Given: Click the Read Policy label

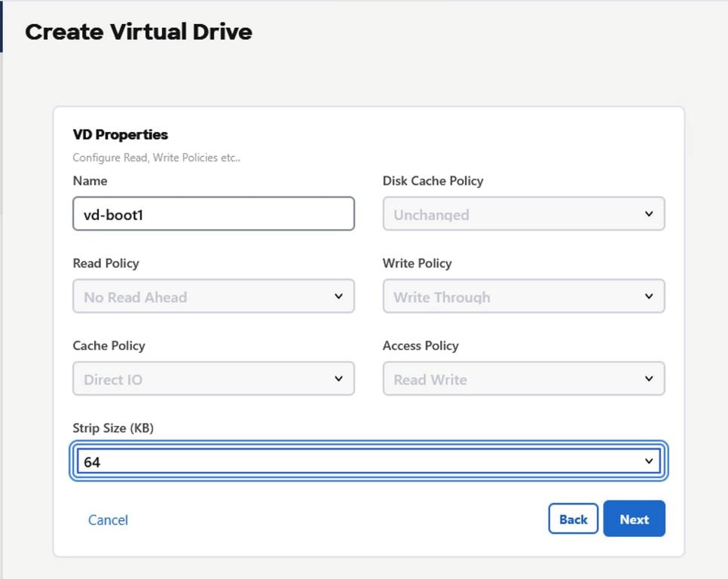Looking at the screenshot, I should pos(106,263).
